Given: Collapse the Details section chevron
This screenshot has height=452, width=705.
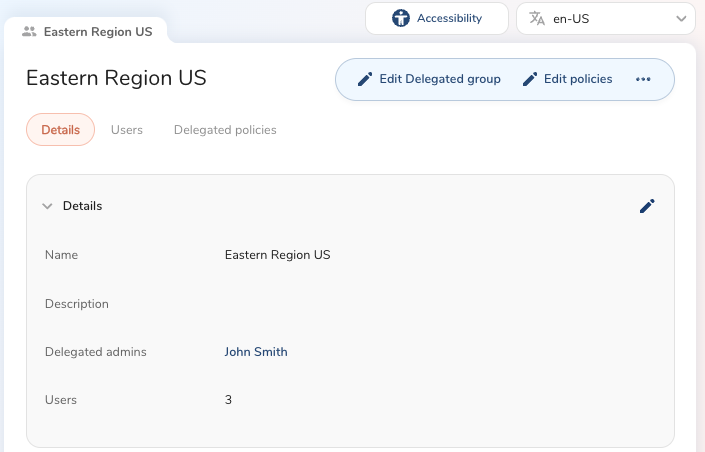Looking at the screenshot, I should pos(47,206).
